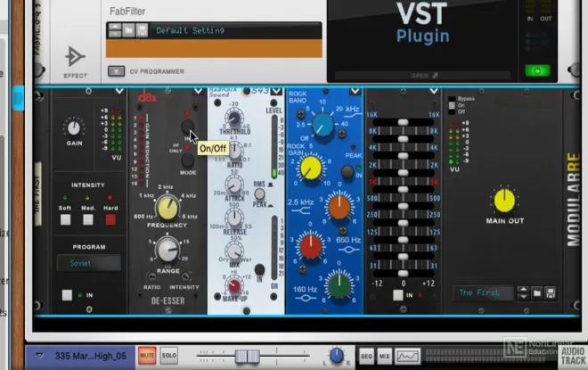The image size is (588, 370).
Task: Toggle the de-esser HF Only mode button
Action: click(187, 160)
